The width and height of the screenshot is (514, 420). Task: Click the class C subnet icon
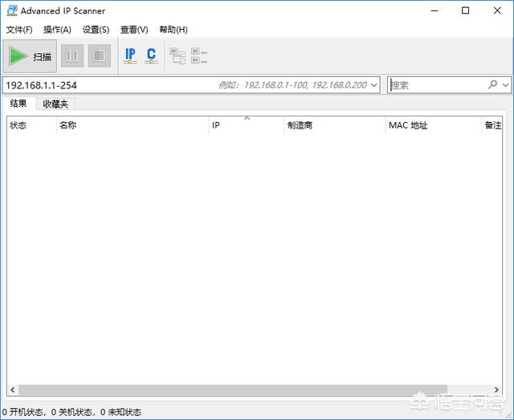coord(151,55)
